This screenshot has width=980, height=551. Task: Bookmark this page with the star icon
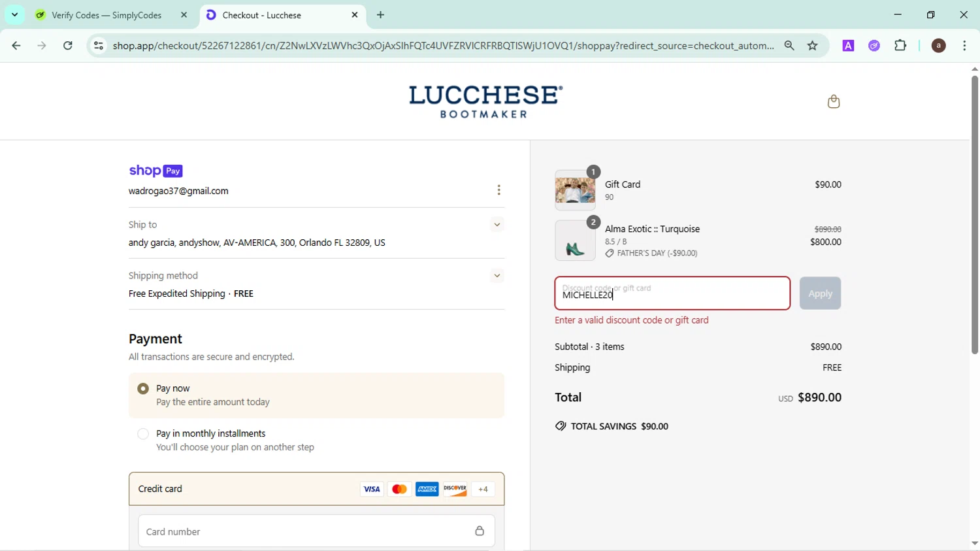813,46
